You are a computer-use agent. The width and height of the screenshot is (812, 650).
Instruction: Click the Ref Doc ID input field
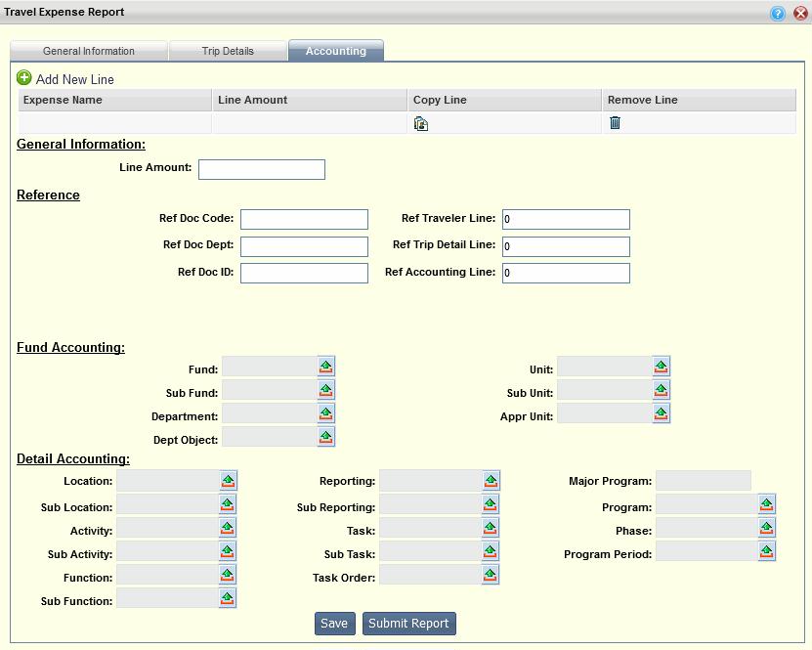pyautogui.click(x=304, y=273)
